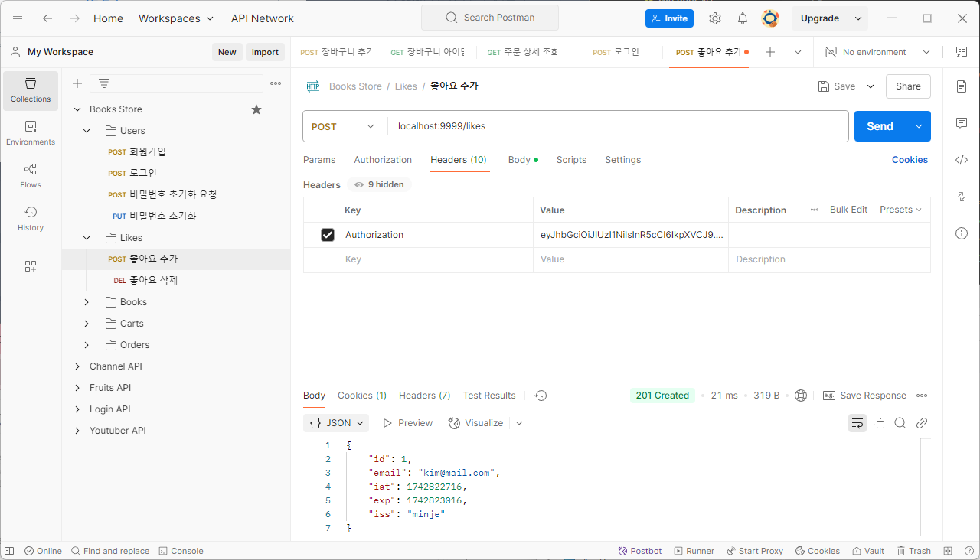Expand the Books folder
Screen dimensions: 980x560
click(x=87, y=302)
